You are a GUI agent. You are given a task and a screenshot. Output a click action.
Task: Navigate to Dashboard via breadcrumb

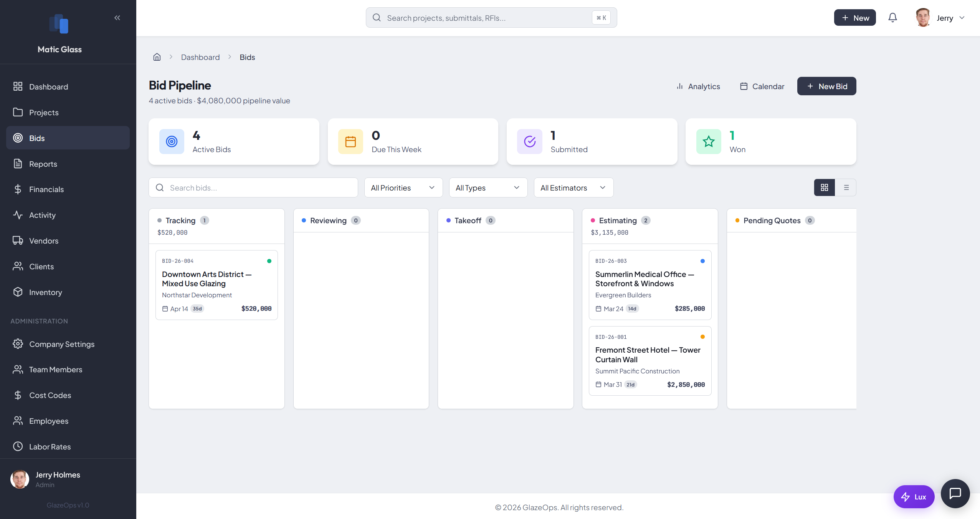200,57
